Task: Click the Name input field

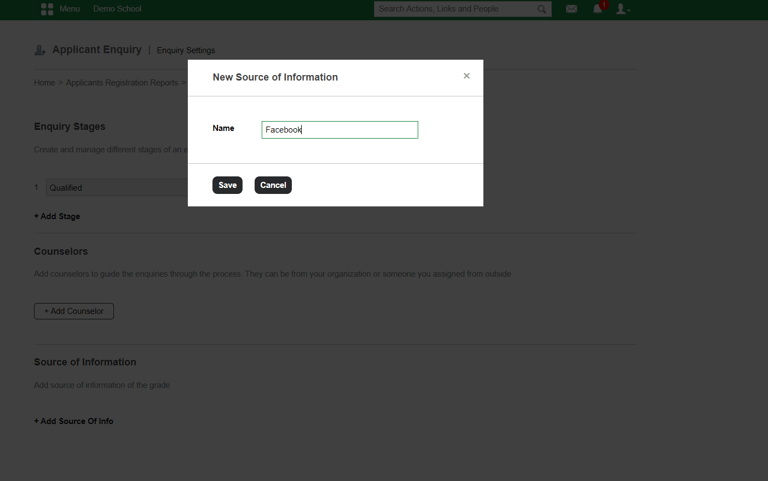Action: point(339,130)
